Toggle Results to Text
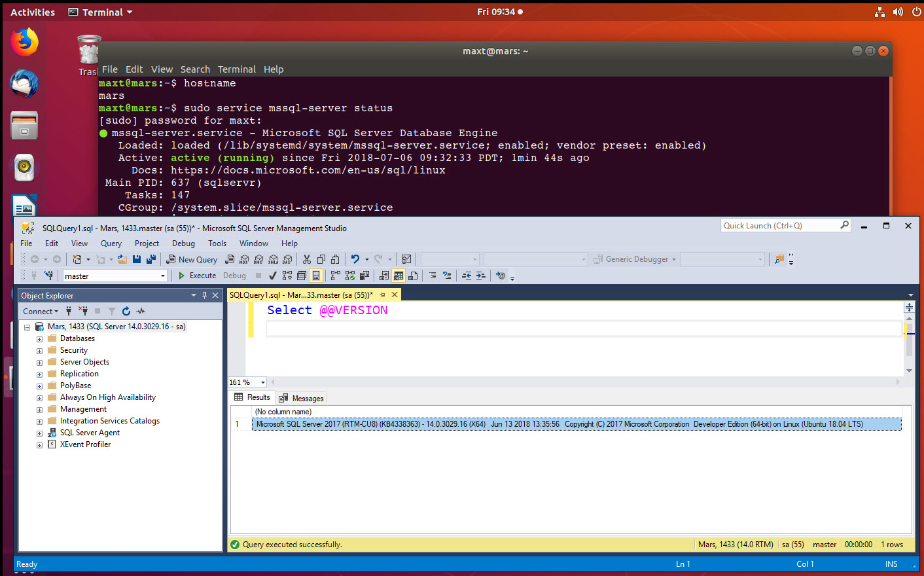Viewport: 924px width, 576px height. pos(383,276)
